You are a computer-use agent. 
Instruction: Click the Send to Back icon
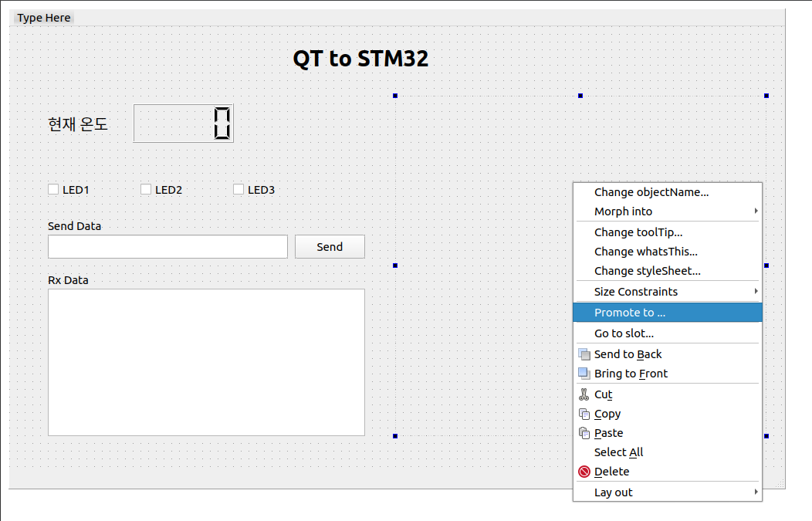tap(584, 354)
